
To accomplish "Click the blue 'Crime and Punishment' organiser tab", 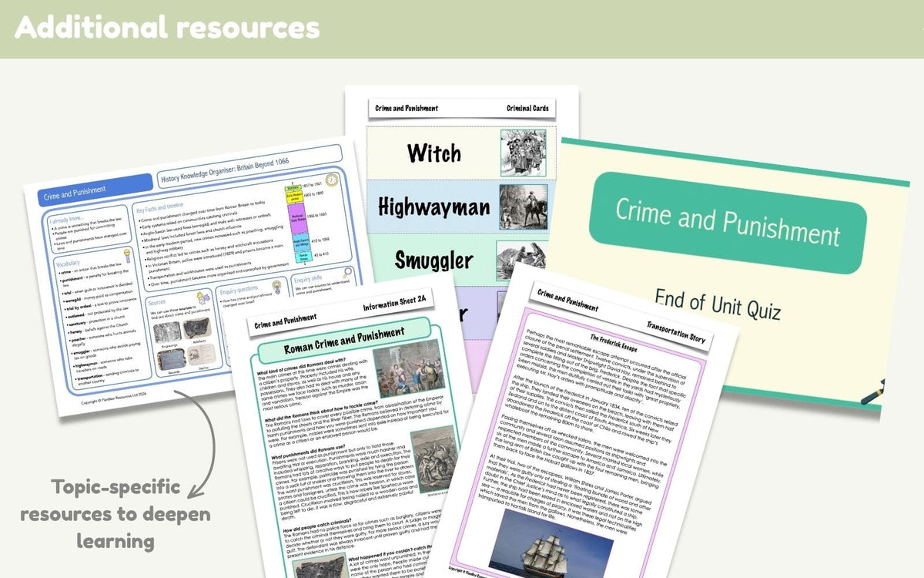I will [95, 190].
